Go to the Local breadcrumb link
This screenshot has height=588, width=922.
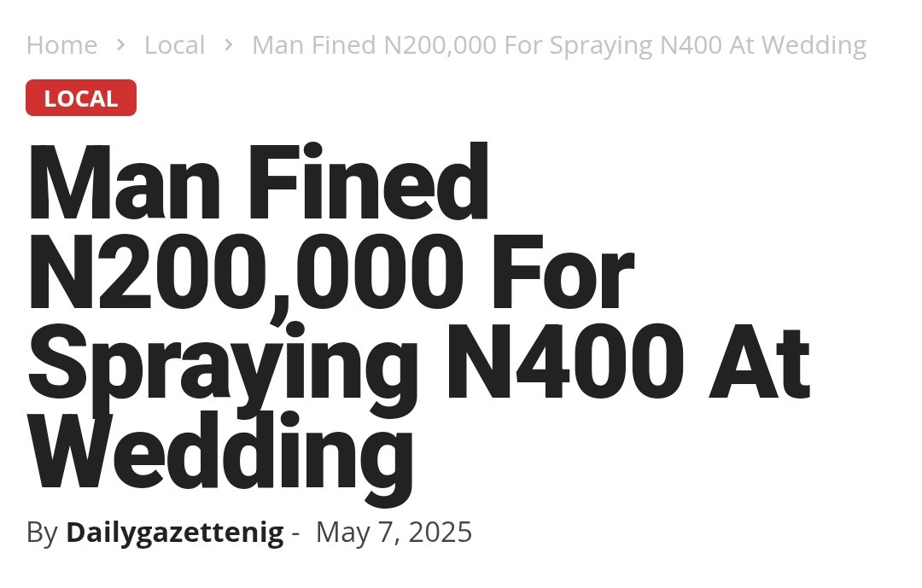coord(175,45)
